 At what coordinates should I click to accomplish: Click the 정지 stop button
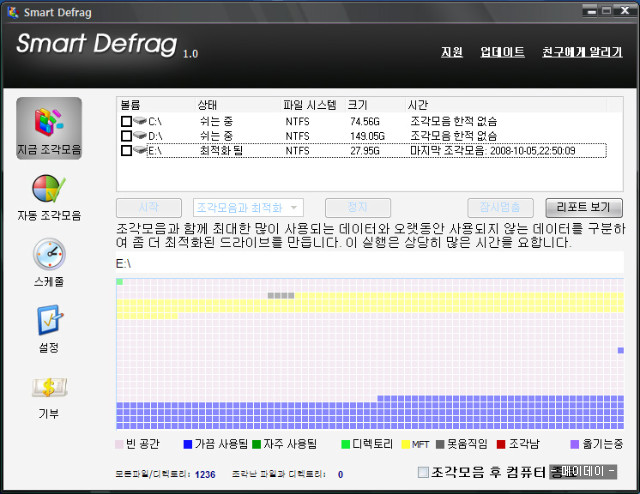(358, 208)
